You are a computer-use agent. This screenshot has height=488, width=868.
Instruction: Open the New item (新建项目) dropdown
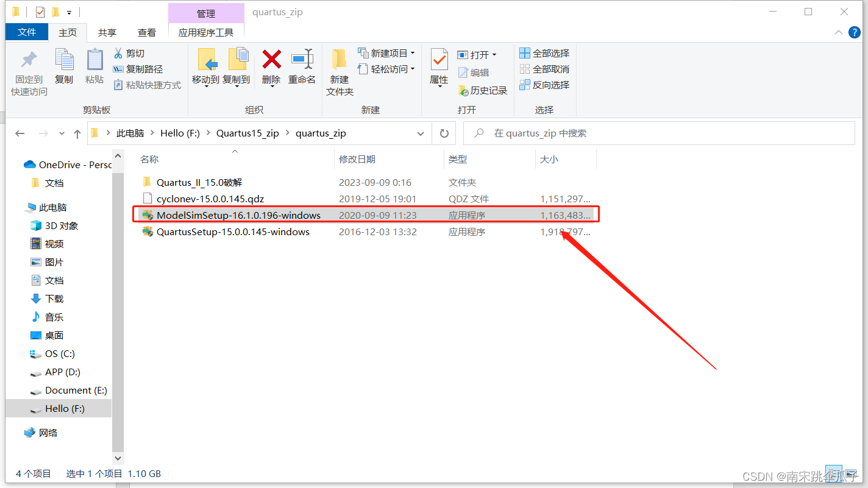click(x=386, y=53)
